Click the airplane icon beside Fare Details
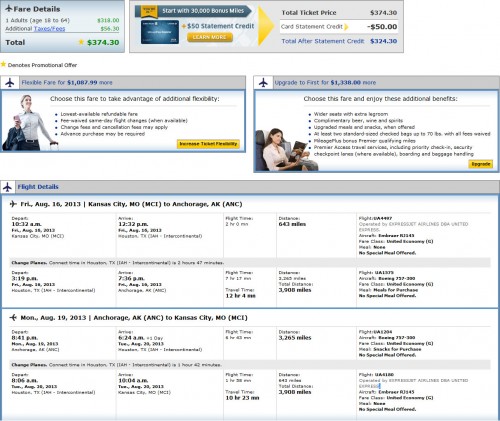The image size is (500, 421). pos(9,9)
